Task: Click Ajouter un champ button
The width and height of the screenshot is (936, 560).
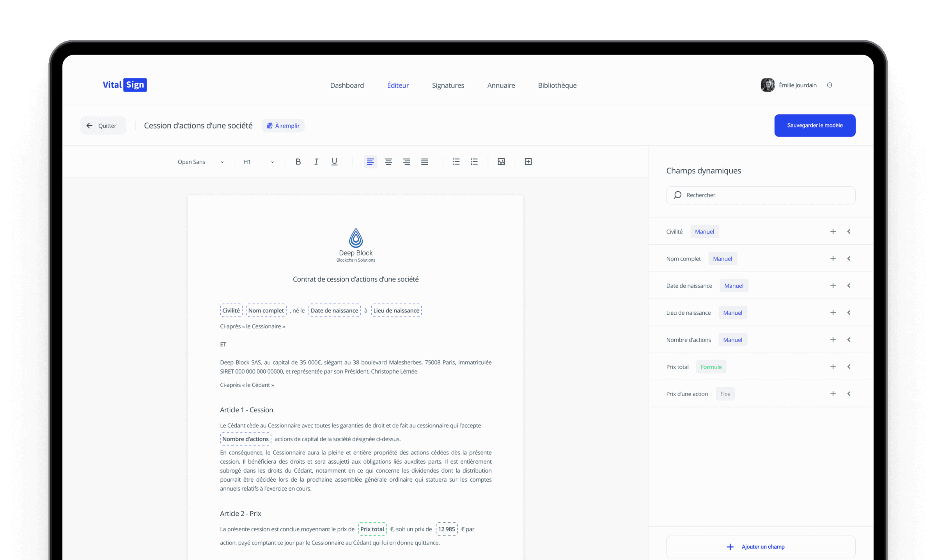Action: pos(760,547)
